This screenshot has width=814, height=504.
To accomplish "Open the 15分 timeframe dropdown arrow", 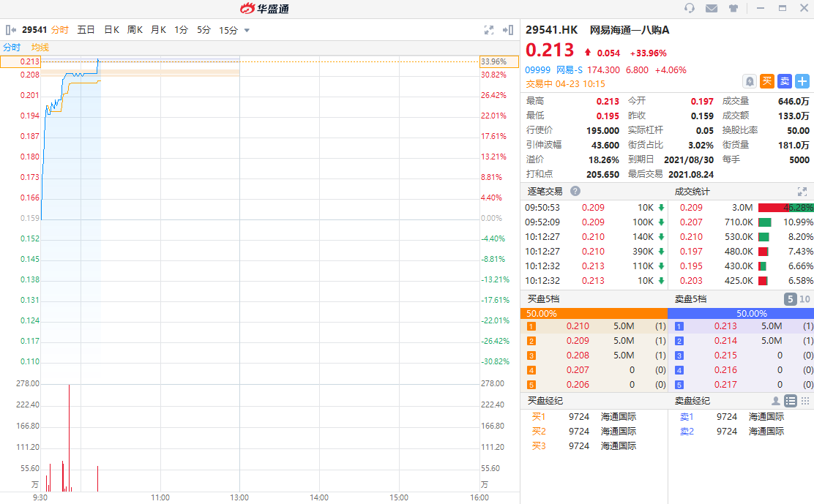I will (x=247, y=31).
